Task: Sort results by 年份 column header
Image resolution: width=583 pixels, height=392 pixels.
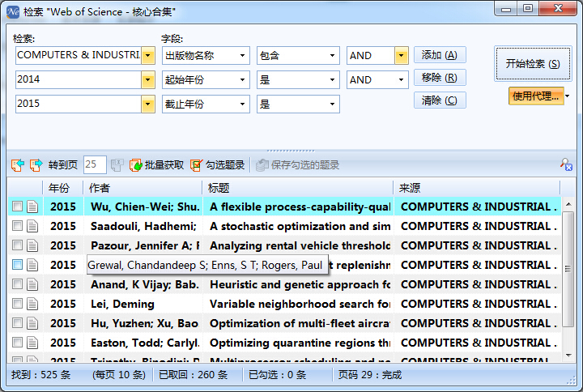Action: [x=62, y=188]
